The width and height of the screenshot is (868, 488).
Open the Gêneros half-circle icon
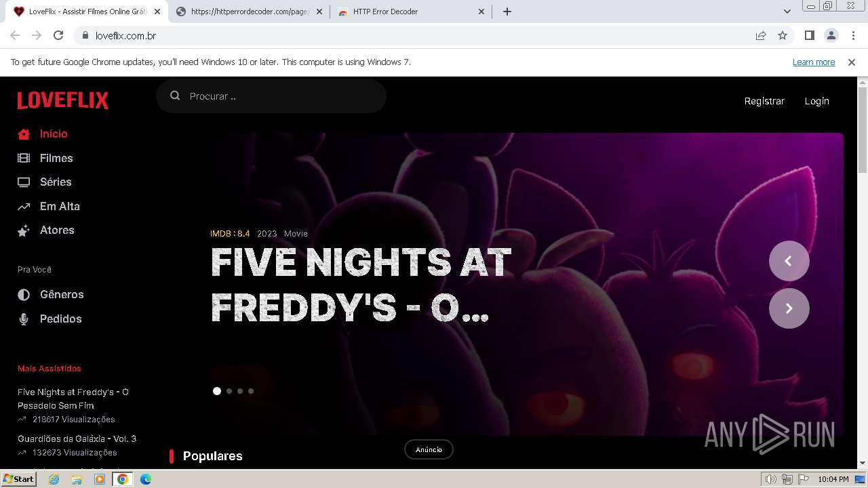pos(24,295)
